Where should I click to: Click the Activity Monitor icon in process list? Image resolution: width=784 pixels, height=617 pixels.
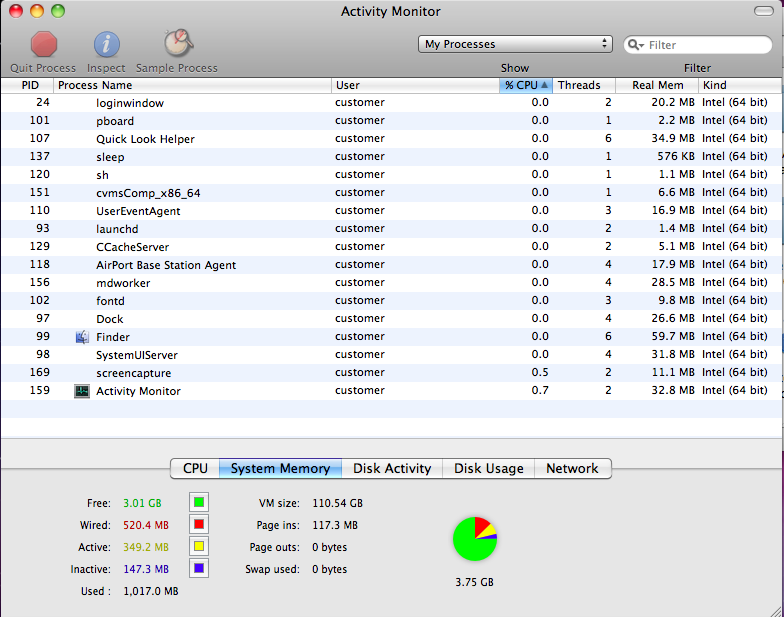tap(82, 391)
